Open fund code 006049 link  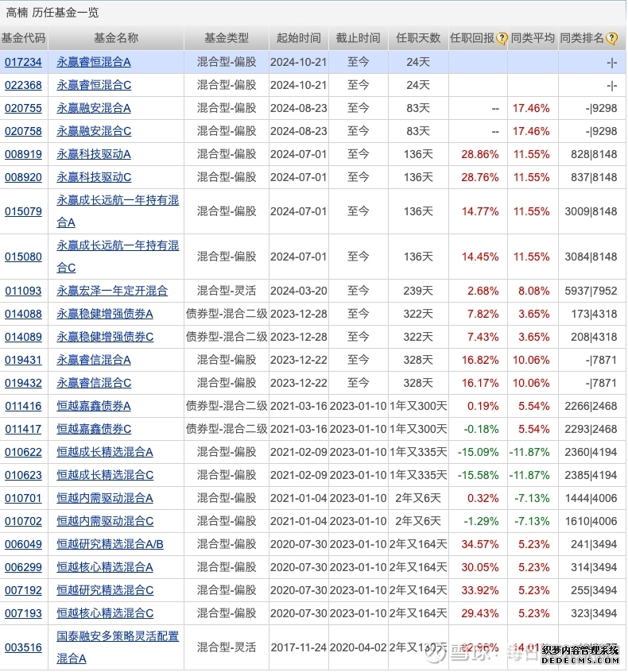tap(23, 545)
